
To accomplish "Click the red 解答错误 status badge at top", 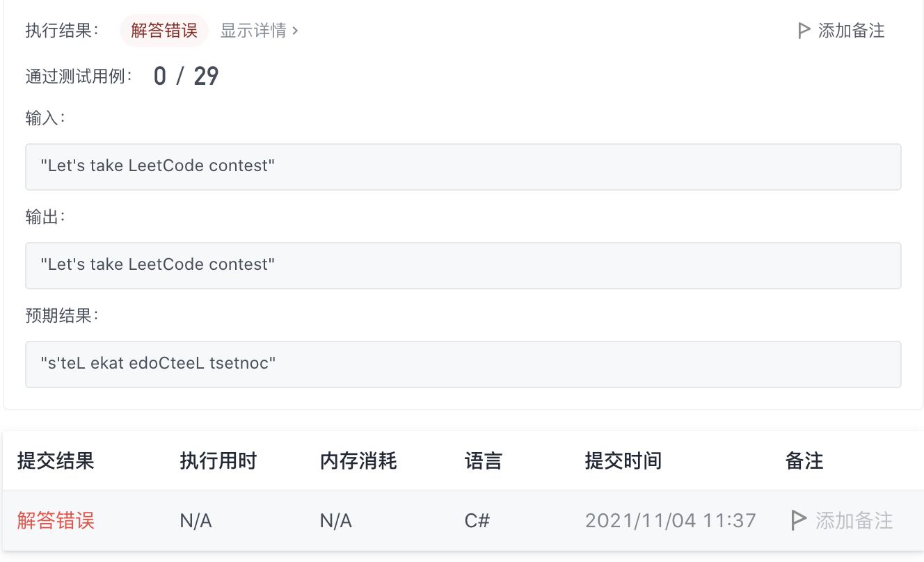I will tap(164, 31).
